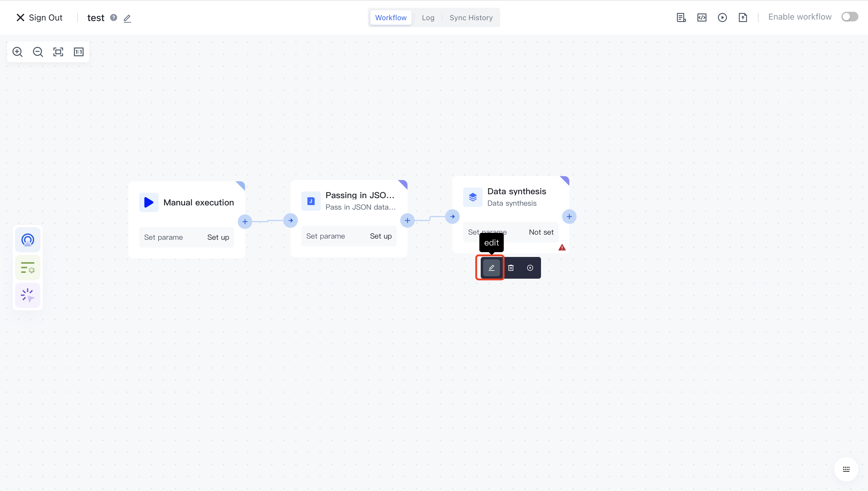Open the help icon beside test
This screenshot has width=868, height=491.
pyautogui.click(x=114, y=17)
